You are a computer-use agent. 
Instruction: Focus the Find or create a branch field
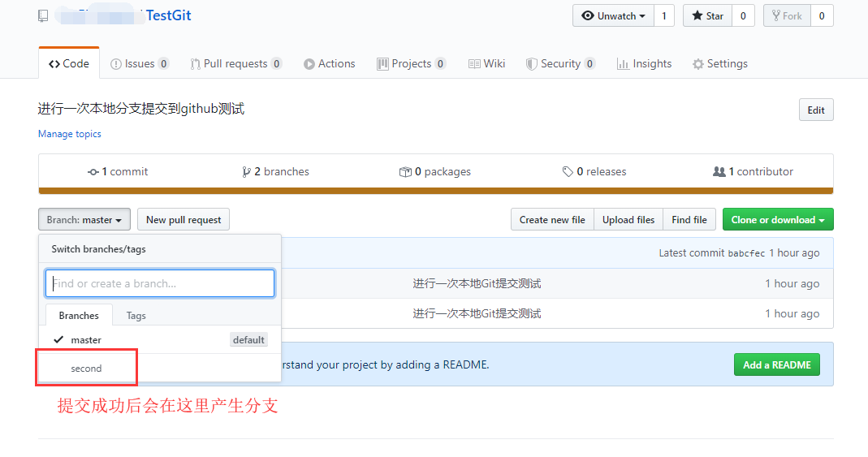coord(160,283)
